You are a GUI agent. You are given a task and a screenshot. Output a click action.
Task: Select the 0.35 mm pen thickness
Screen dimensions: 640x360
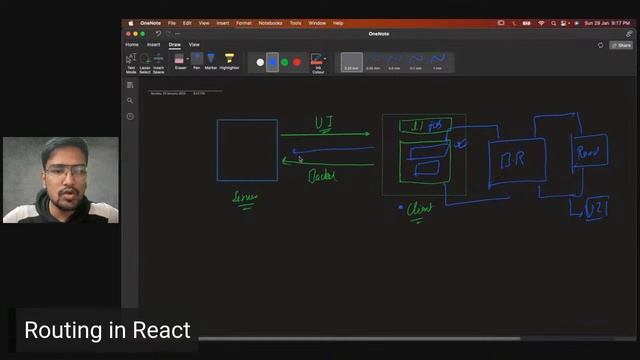tap(373, 62)
